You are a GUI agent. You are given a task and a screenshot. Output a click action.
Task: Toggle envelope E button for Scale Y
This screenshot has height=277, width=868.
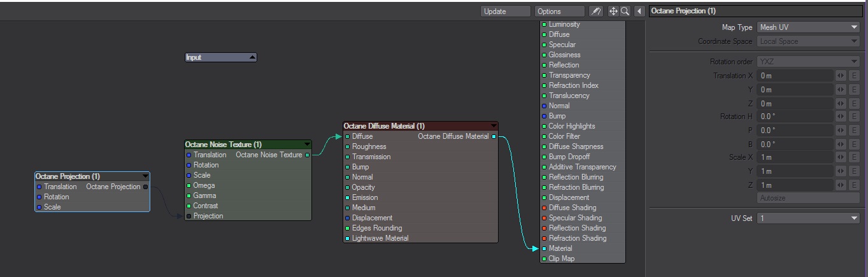point(855,171)
